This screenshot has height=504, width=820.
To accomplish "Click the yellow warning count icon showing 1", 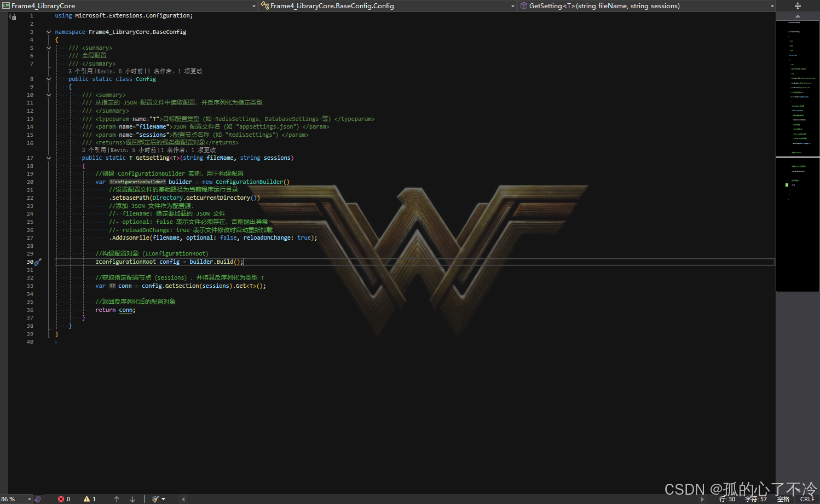I will tap(86, 499).
